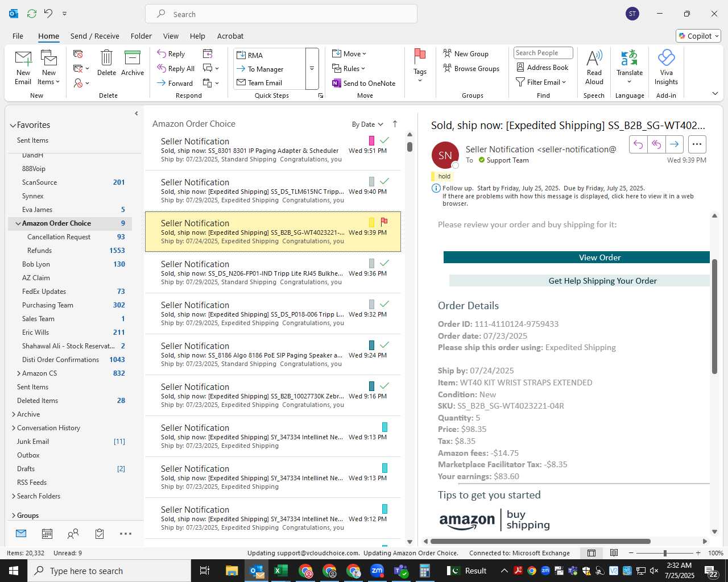Toggle checkmark on Wed 9:40 PM message
This screenshot has width=728, height=582.
(384, 181)
